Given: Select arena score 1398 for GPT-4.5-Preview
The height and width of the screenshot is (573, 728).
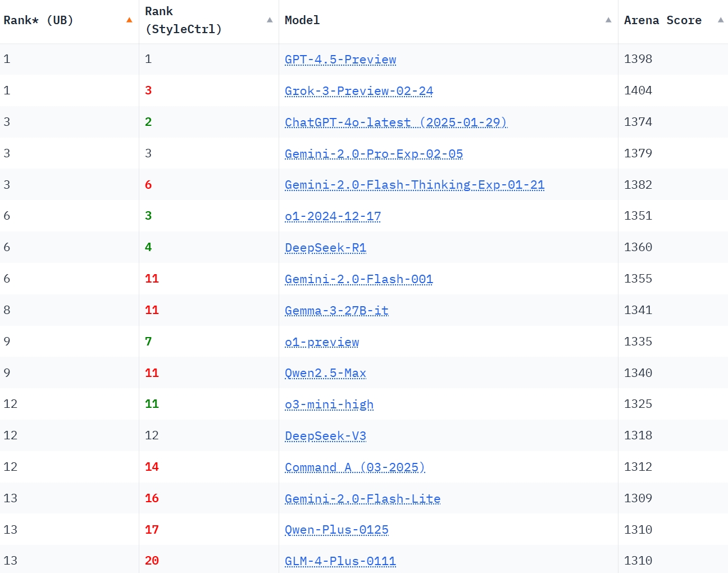Looking at the screenshot, I should 638,59.
